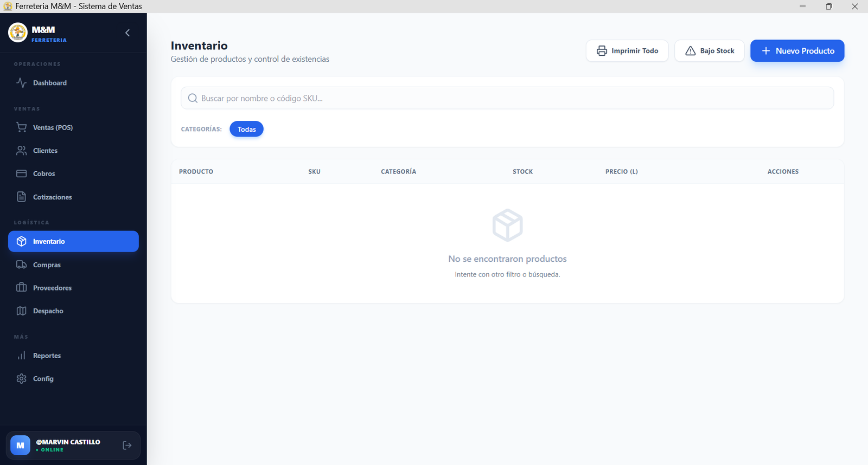This screenshot has height=465, width=868.
Task: Click the SKU column header
Action: 314,171
